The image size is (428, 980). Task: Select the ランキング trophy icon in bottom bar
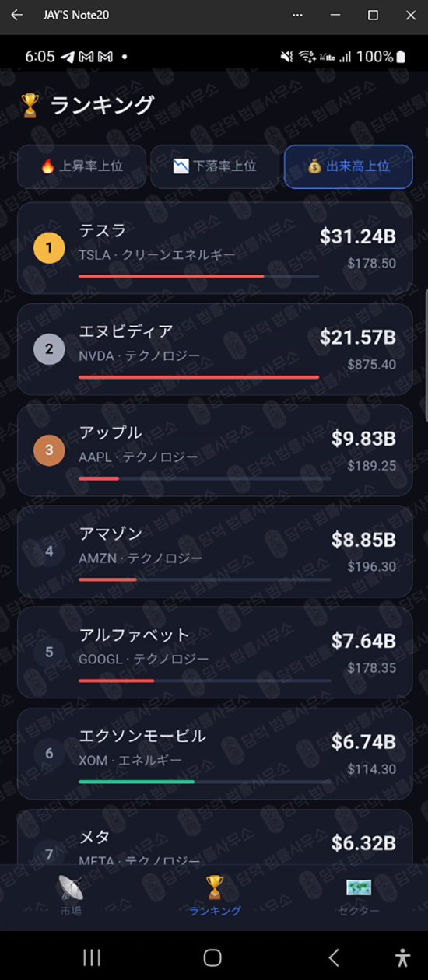pyautogui.click(x=214, y=887)
